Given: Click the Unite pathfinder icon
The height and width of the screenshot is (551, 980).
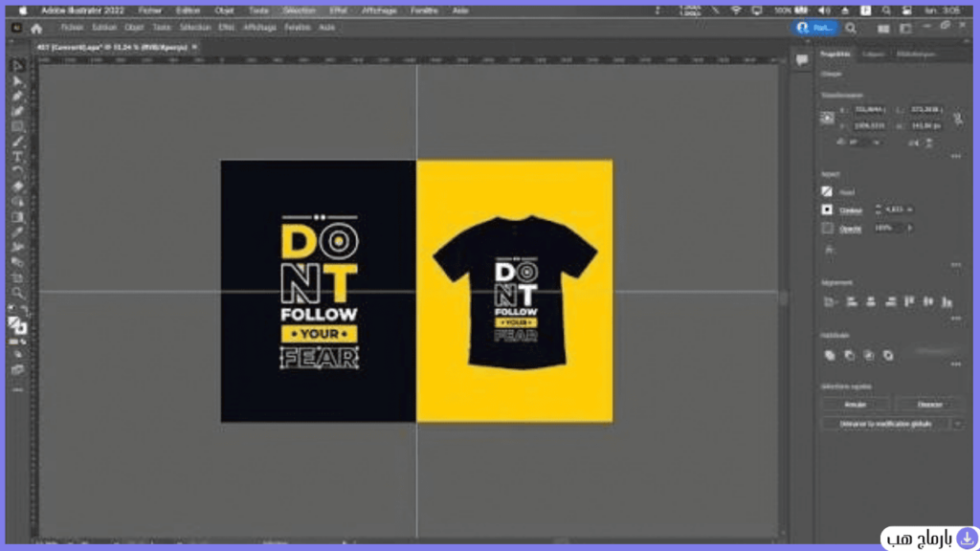Looking at the screenshot, I should coord(830,356).
